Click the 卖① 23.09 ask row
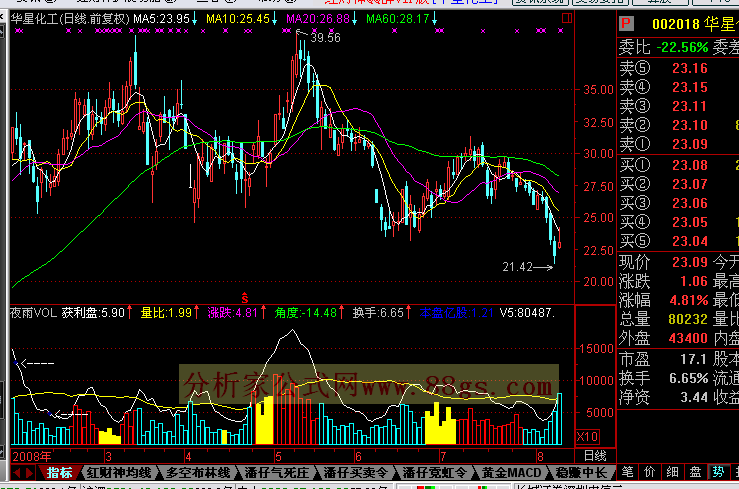 678,144
